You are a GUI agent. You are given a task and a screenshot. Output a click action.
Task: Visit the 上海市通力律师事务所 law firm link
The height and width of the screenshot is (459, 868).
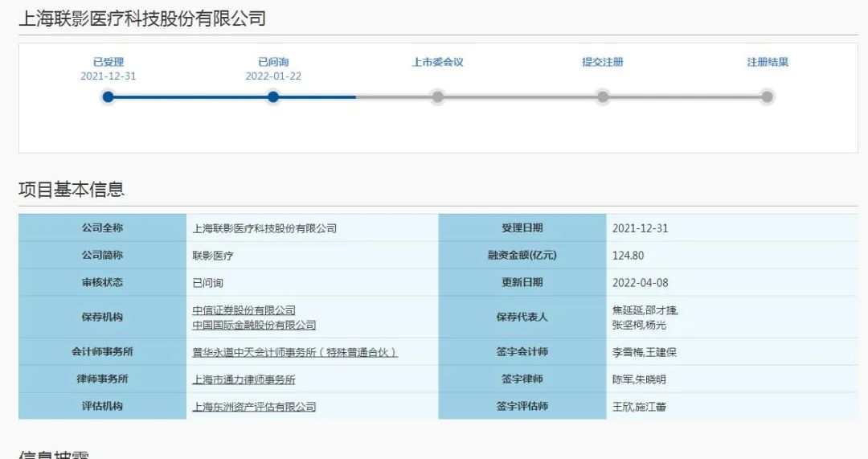tap(244, 379)
